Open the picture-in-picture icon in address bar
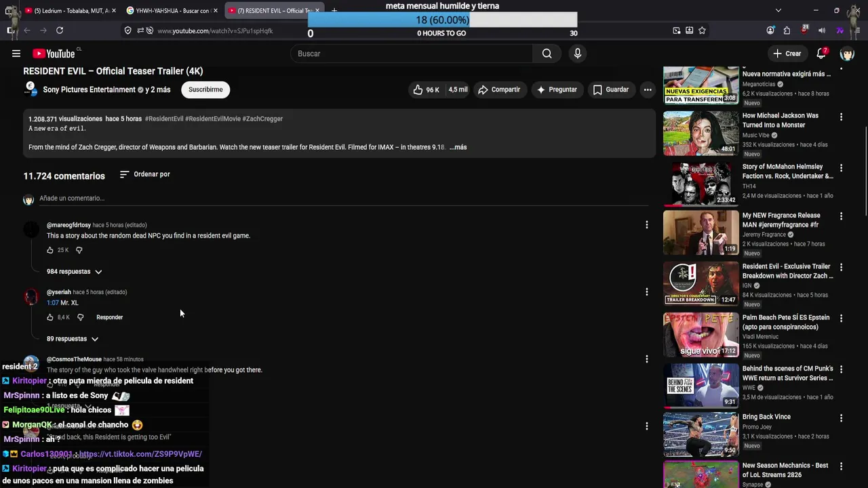This screenshot has width=868, height=488. [x=677, y=30]
